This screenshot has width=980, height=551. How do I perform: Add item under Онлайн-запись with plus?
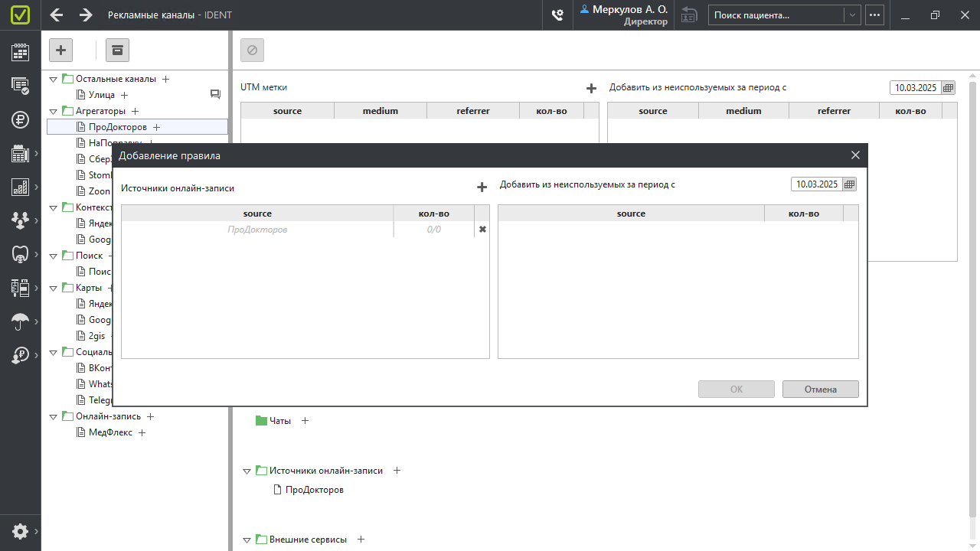tap(151, 416)
